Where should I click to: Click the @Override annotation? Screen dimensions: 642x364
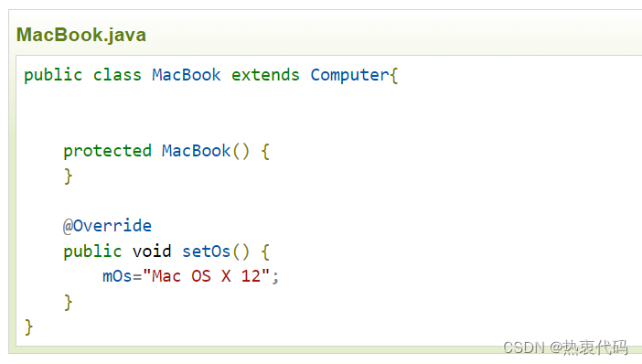point(107,226)
